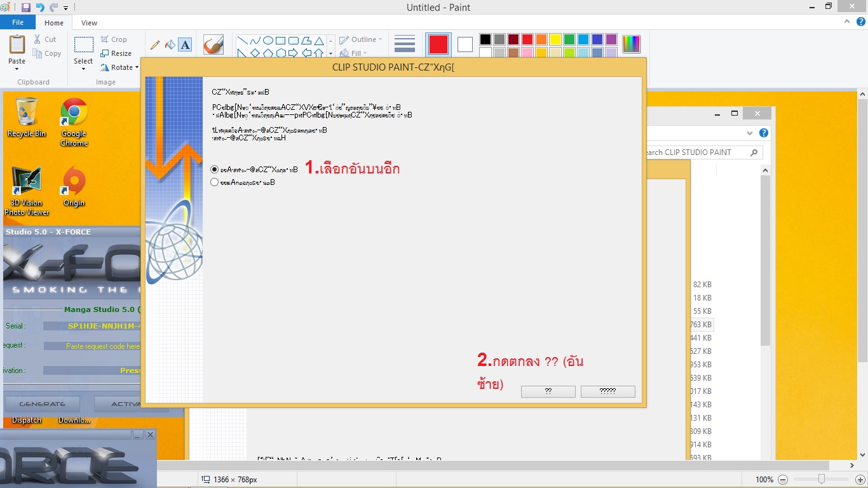
Task: Select the Curve shape
Action: (255, 40)
